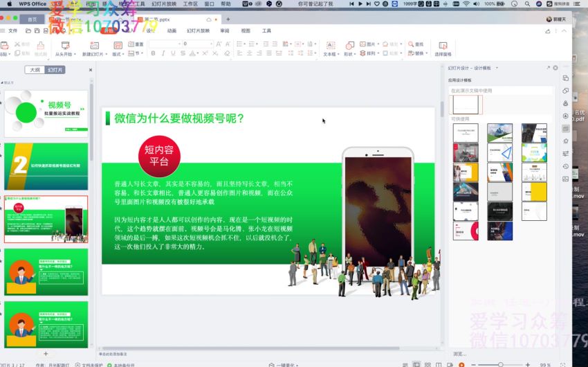The height and width of the screenshot is (367, 588).
Task: Select the slide 2 thumbnail with number 2
Action: tap(46, 166)
